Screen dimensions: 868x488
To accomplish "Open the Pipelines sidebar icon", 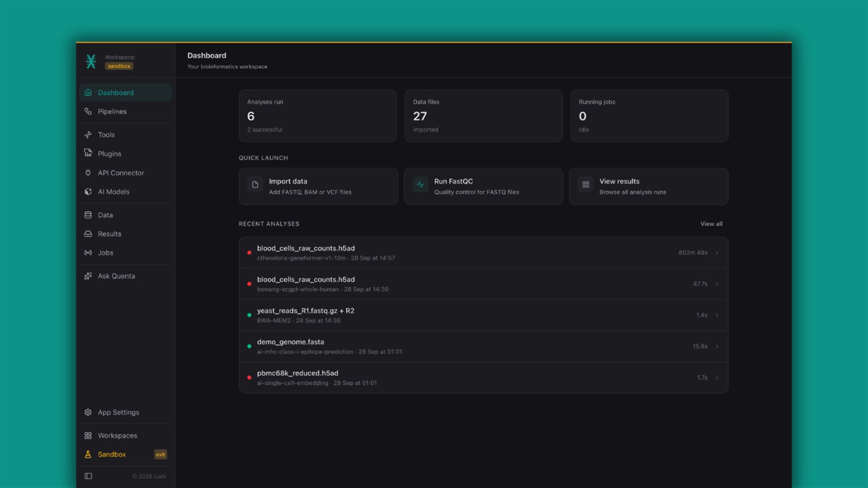I will (x=88, y=112).
